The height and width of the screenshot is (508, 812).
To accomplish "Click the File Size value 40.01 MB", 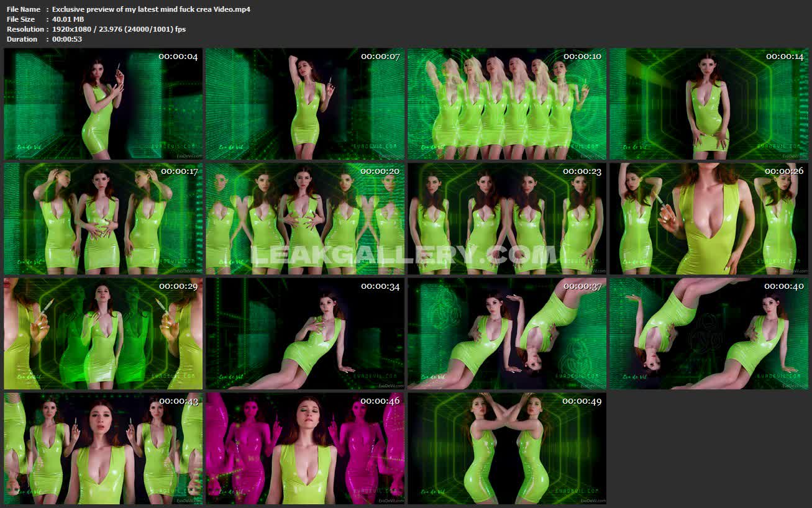I will 68,19.
